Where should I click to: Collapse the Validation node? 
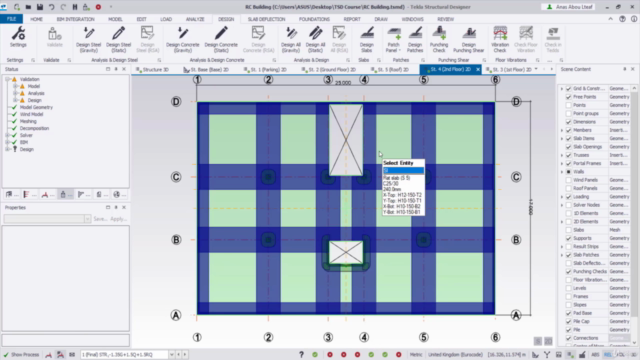7,79
